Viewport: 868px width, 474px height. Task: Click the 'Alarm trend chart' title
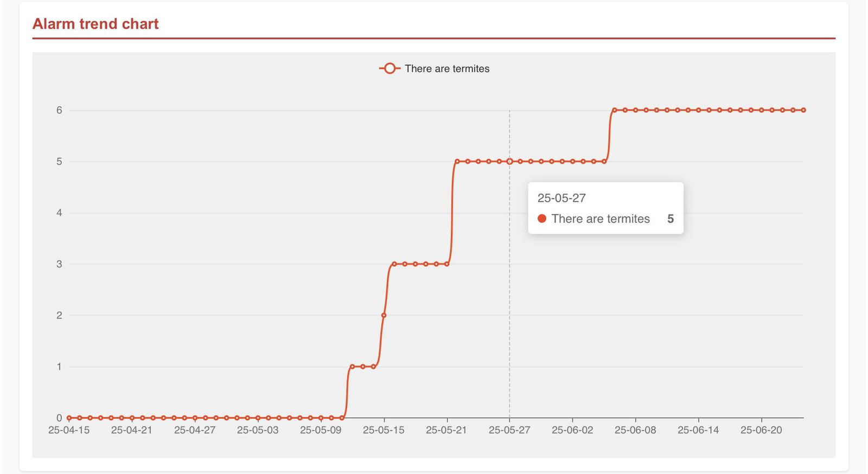click(x=95, y=24)
